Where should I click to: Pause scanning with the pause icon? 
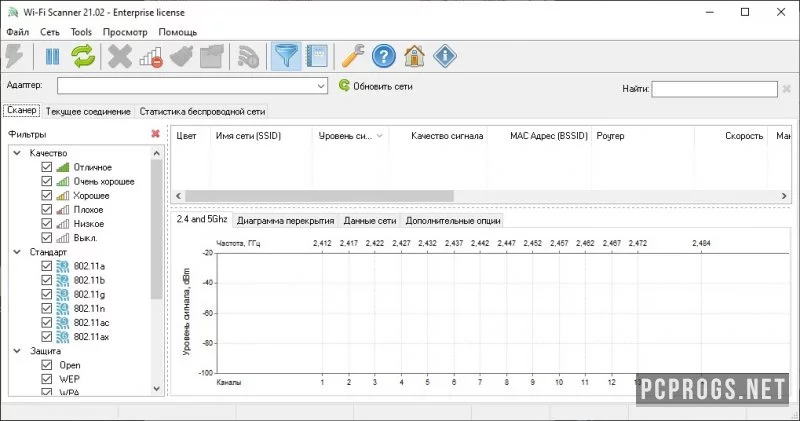coord(52,56)
